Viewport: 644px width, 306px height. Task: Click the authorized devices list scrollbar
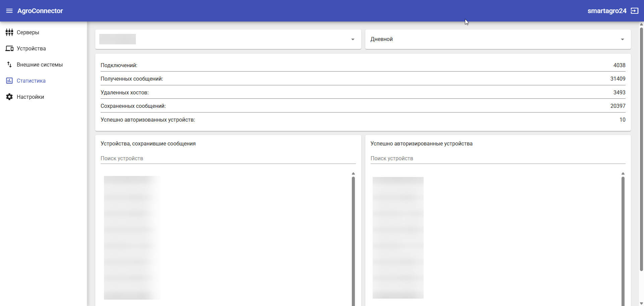coord(623,235)
